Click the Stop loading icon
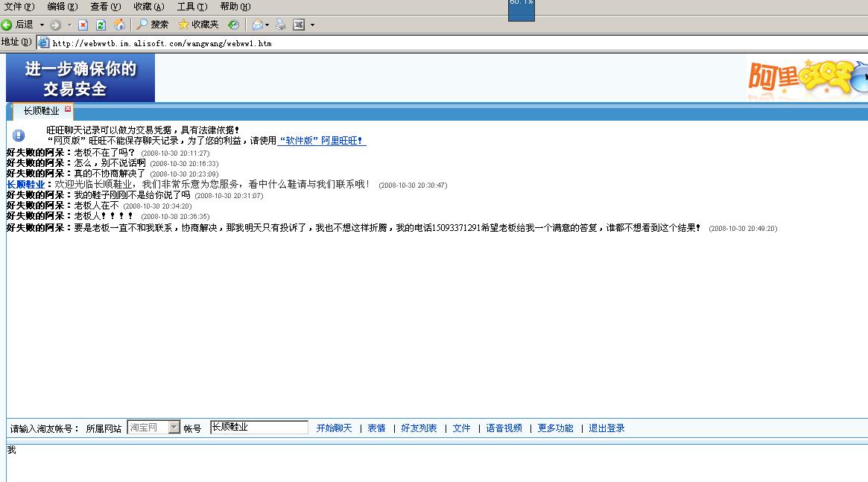Viewport: 868px width, 482px height. pyautogui.click(x=83, y=25)
